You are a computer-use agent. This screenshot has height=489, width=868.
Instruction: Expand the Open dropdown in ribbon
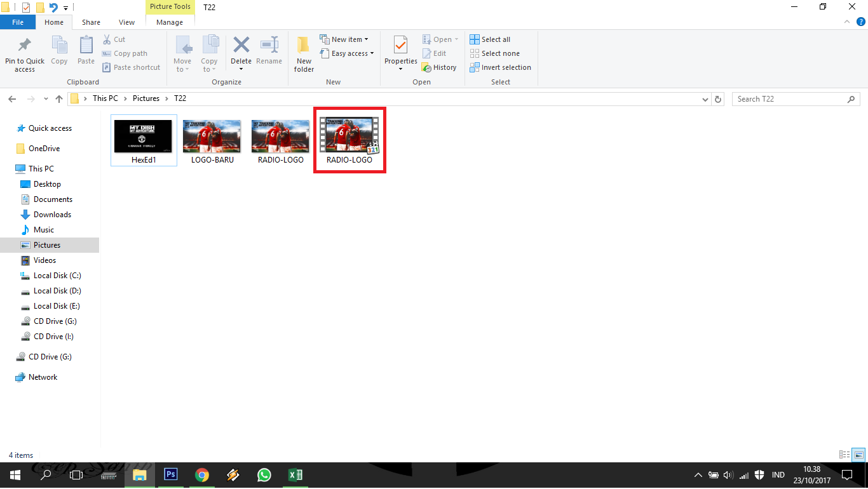tap(440, 39)
